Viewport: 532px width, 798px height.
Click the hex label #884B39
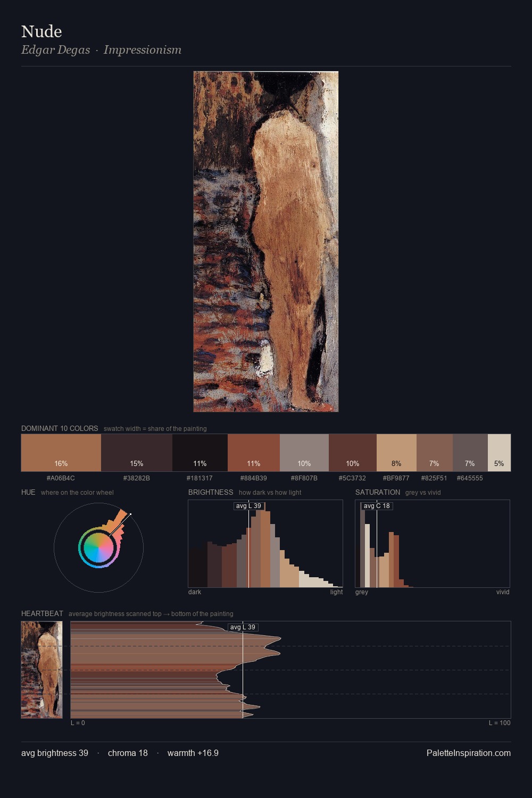click(254, 478)
